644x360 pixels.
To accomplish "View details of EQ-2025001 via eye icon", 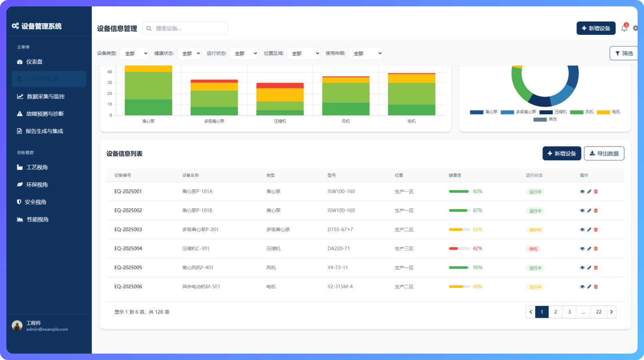I will (x=582, y=192).
